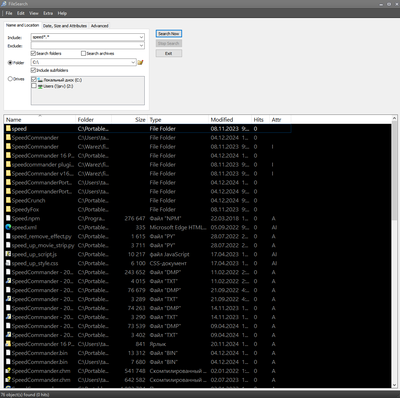This screenshot has height=398, width=400.
Task: Expand the Folder path dropdown
Action: (133, 62)
